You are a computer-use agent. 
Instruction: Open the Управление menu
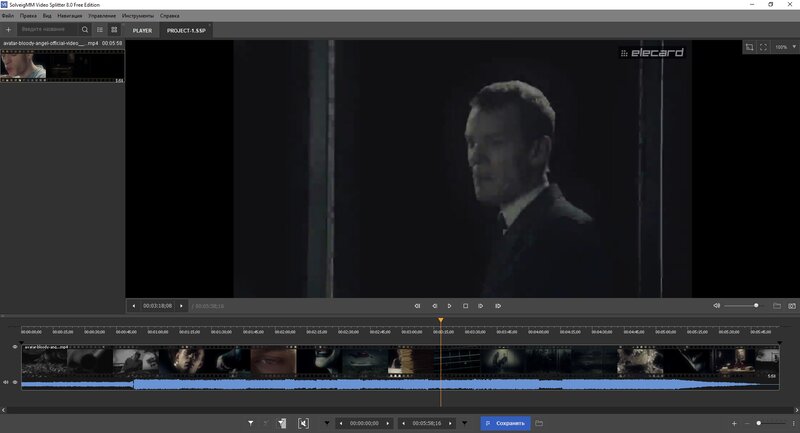coord(102,16)
